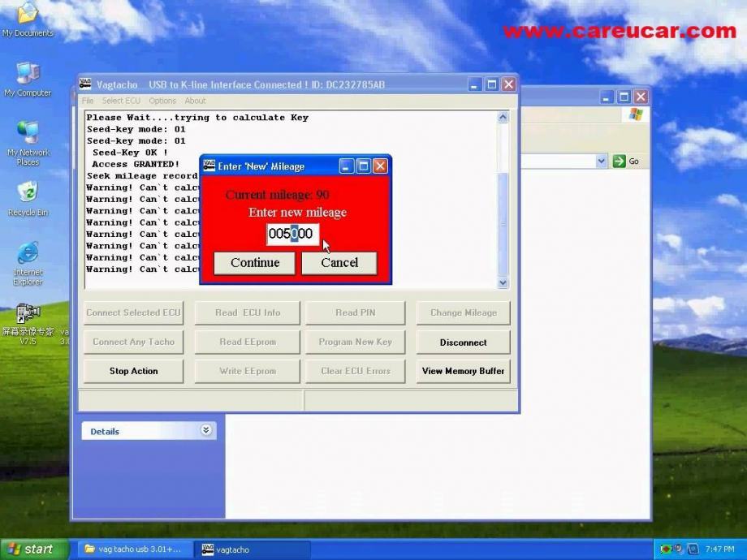The image size is (747, 560).
Task: Click the mileage dialog title bar icon
Action: [209, 166]
